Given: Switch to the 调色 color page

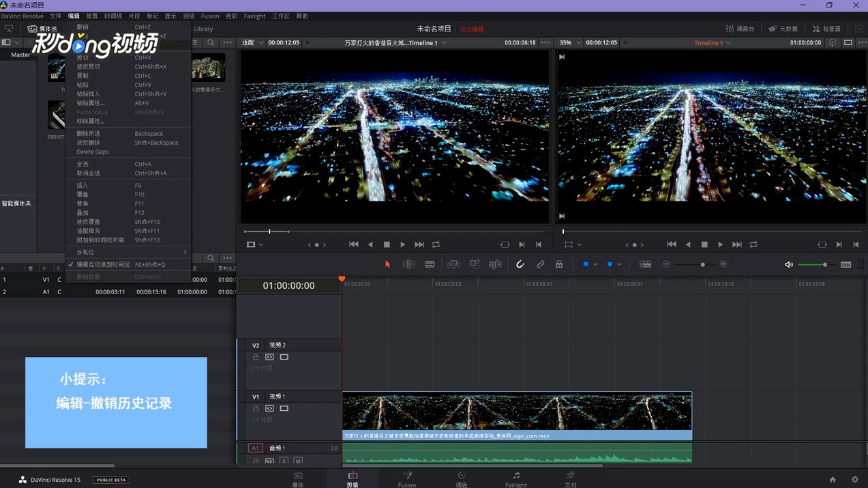Looking at the screenshot, I should 462,480.
